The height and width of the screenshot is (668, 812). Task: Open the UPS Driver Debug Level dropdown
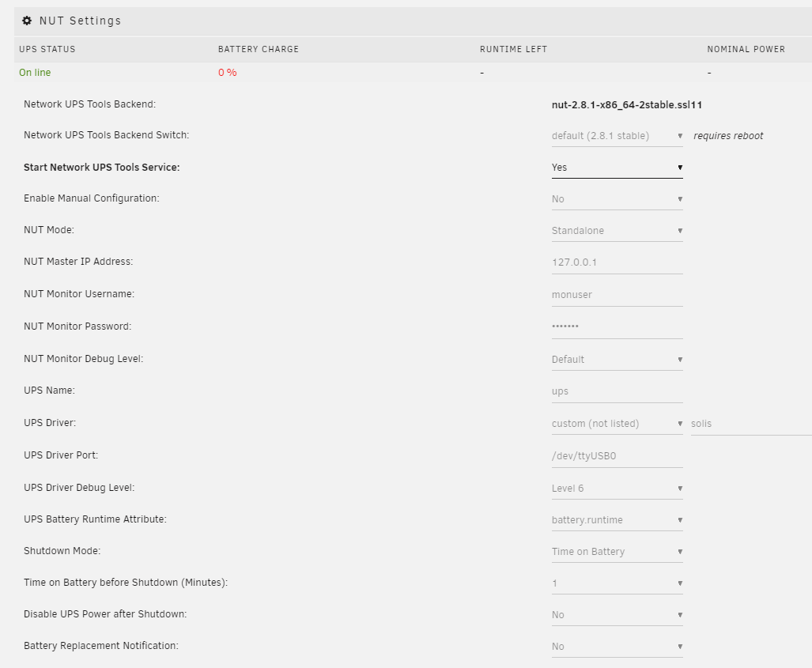tap(617, 489)
